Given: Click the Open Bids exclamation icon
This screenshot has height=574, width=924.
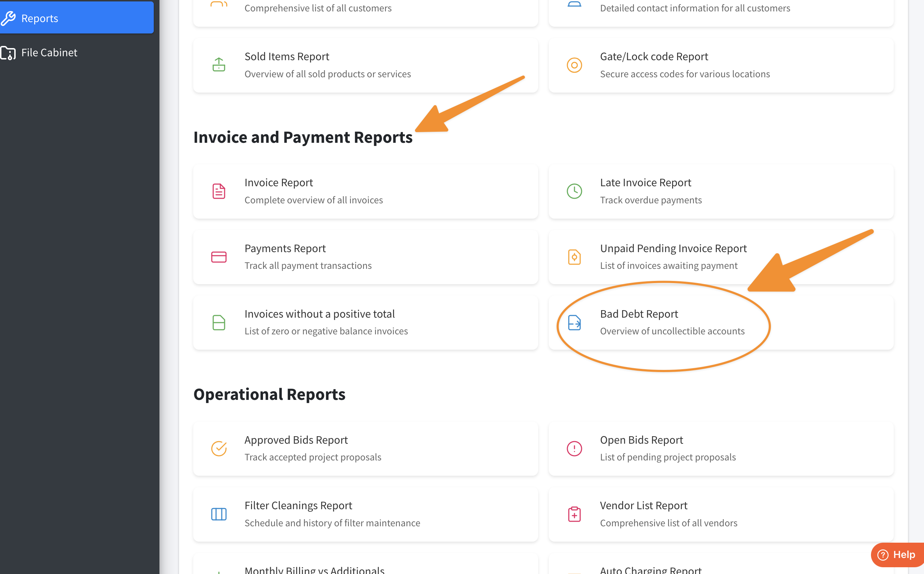Looking at the screenshot, I should tap(574, 448).
